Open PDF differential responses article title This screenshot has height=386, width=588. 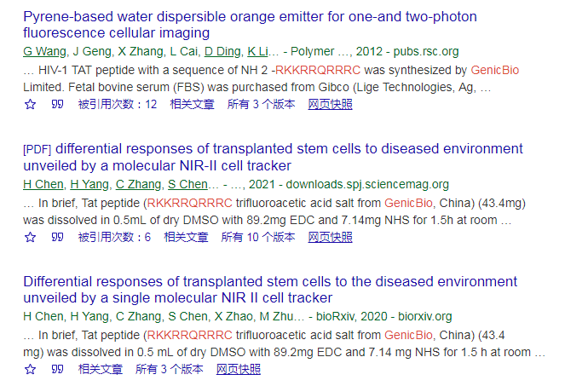point(273,157)
